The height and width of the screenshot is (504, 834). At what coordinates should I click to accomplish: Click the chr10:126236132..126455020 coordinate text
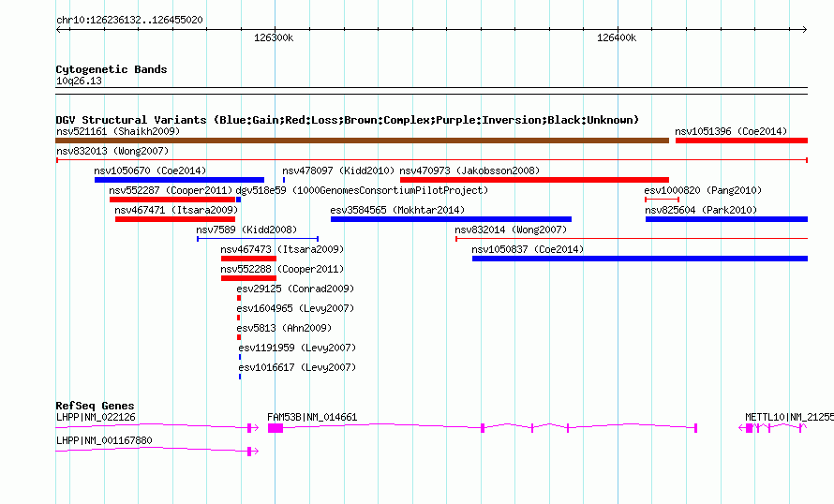click(x=129, y=21)
